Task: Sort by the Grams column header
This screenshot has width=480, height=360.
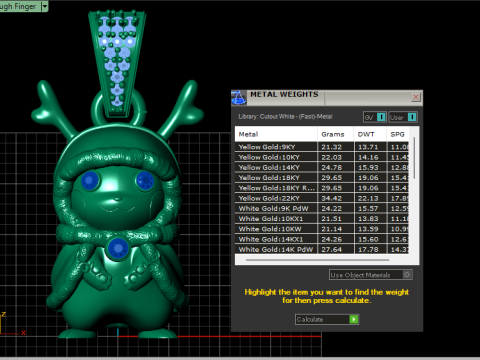Action: point(335,134)
